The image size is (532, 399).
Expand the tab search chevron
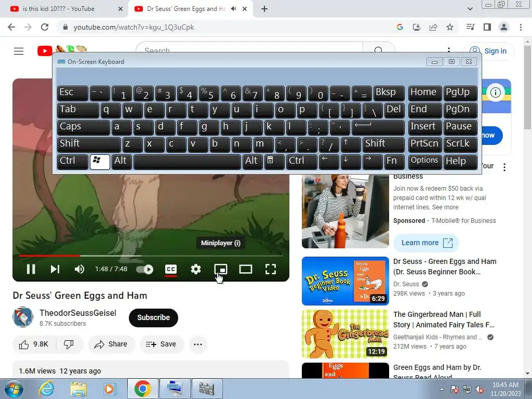point(470,9)
